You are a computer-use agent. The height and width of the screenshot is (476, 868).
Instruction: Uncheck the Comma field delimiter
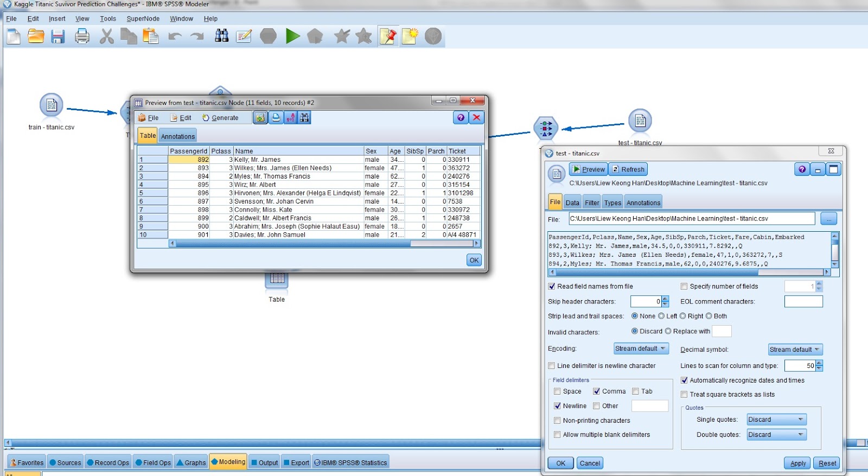tap(597, 391)
